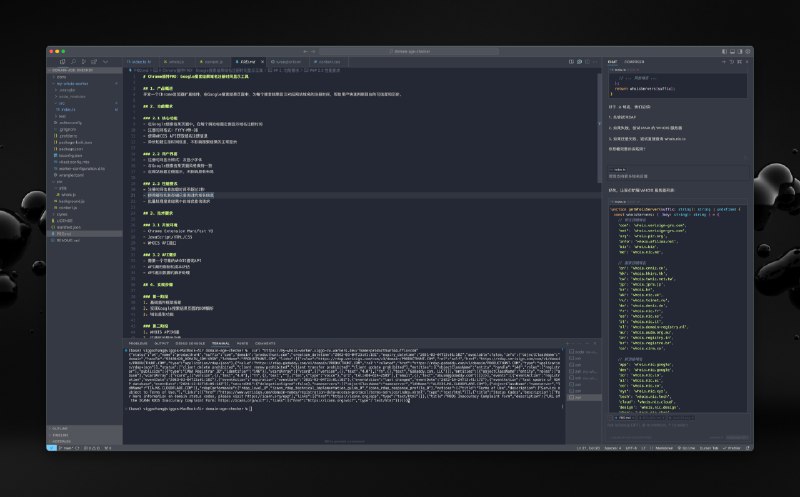Expand the styles folder
Image resolution: width=800 pixels, height=497 pixels.
click(84, 214)
